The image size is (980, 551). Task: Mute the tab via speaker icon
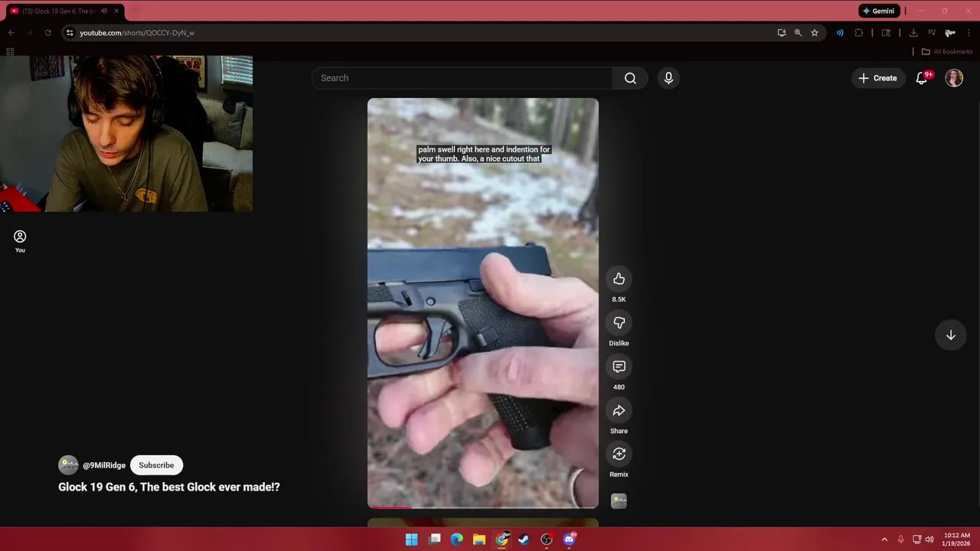(104, 11)
